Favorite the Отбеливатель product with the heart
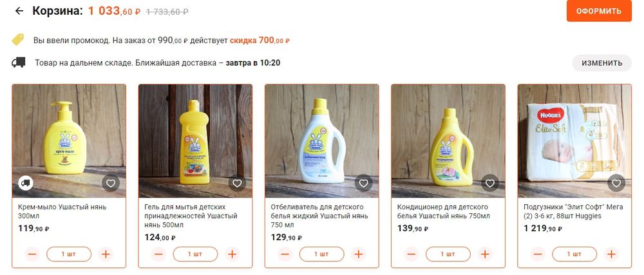Viewport: 644px width, 275px height. click(363, 184)
